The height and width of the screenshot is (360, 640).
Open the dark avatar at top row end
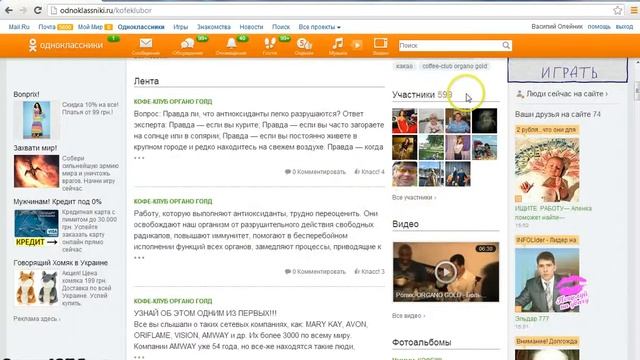tap(484, 121)
